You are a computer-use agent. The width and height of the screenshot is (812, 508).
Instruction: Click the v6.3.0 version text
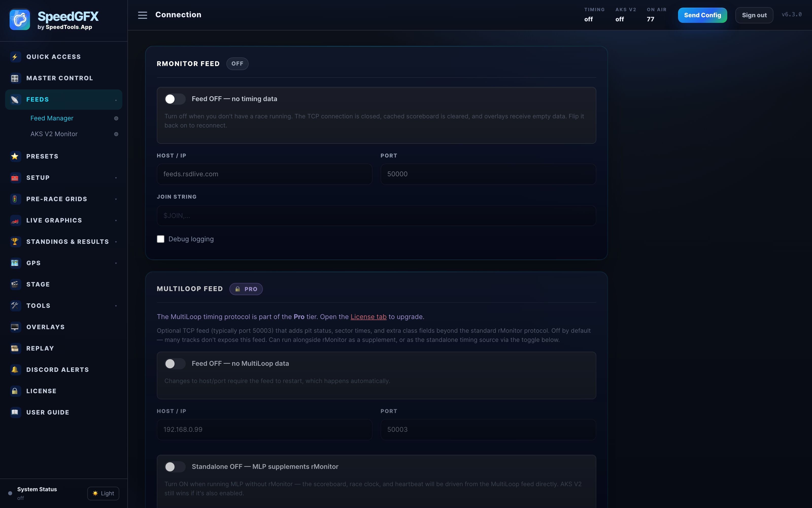click(x=791, y=14)
